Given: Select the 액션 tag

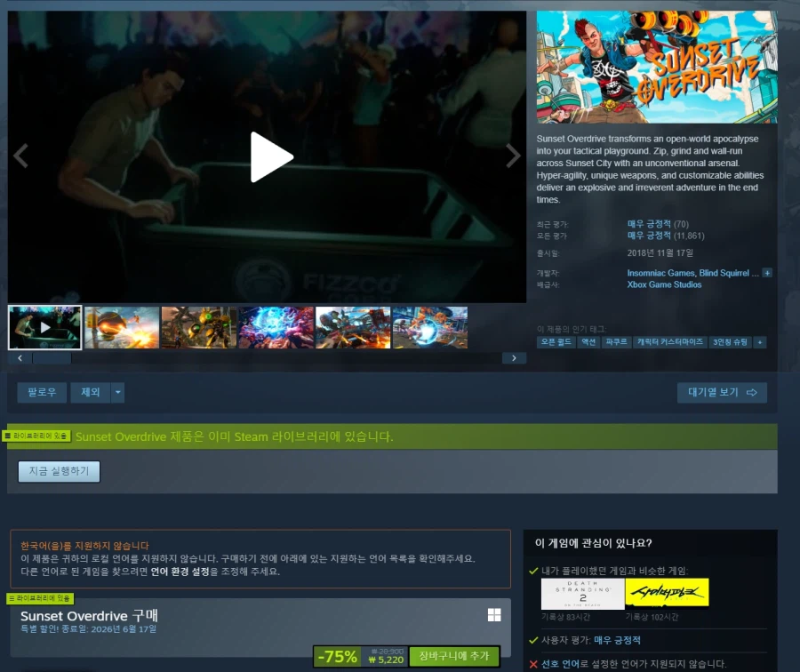Looking at the screenshot, I should tap(588, 342).
